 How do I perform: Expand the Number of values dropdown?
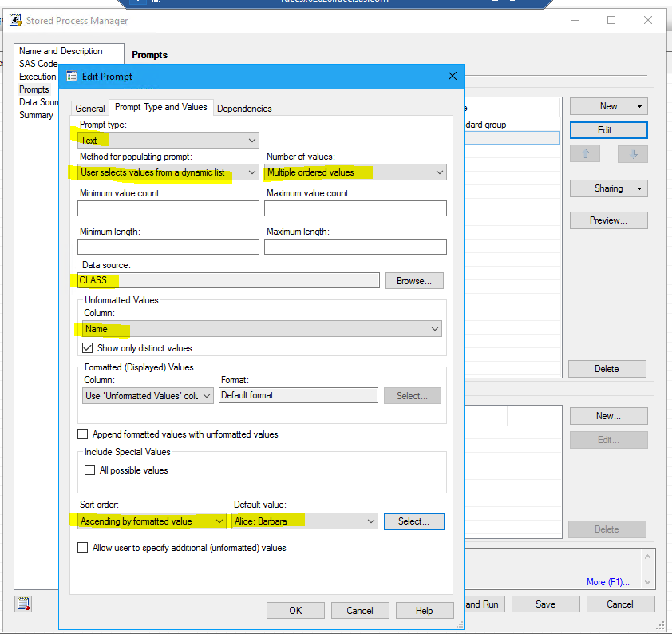coord(355,172)
